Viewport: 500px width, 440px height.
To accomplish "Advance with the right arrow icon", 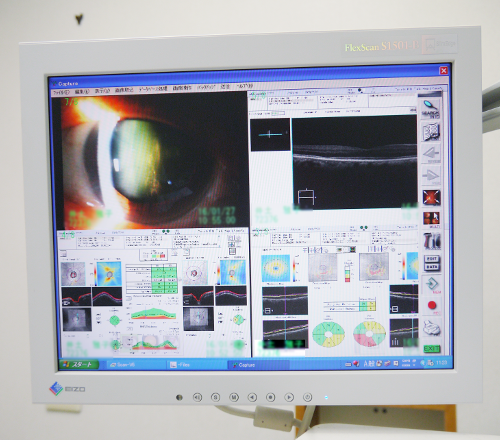I will tap(431, 175).
